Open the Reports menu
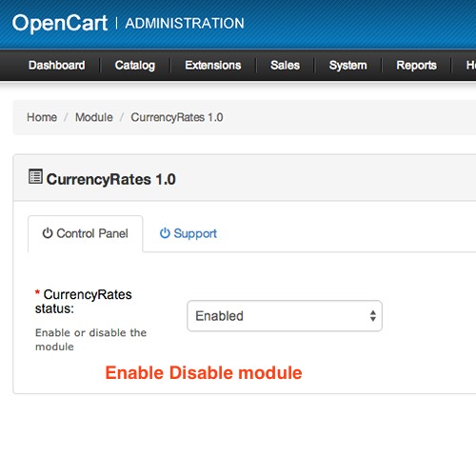Viewport: 476px width, 476px height. point(416,66)
